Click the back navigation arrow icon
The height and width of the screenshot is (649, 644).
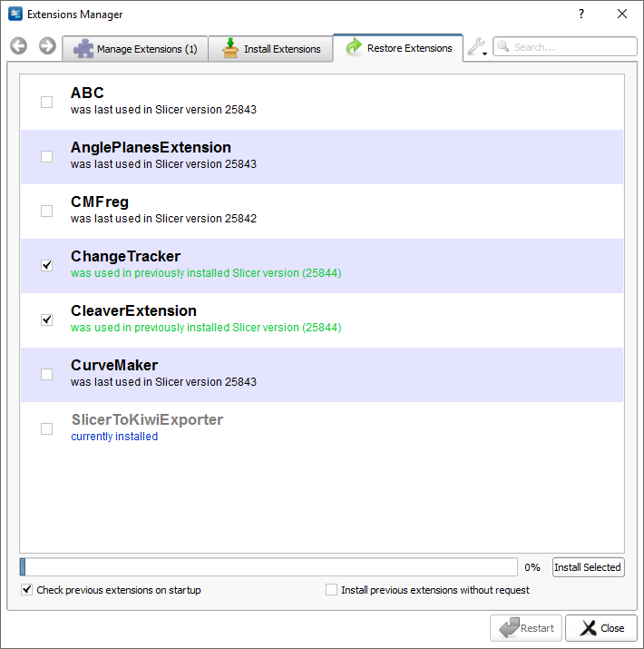[x=18, y=46]
